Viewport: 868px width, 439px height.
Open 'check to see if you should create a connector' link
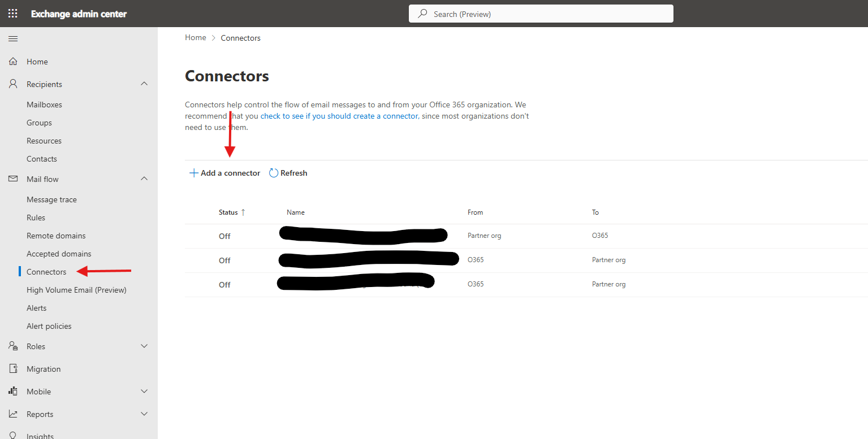[339, 116]
